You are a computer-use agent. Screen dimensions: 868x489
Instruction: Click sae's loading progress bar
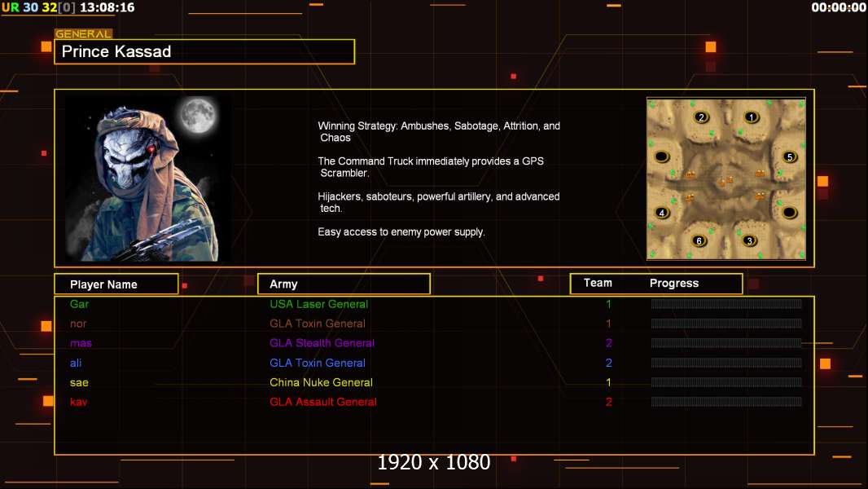pyautogui.click(x=726, y=382)
